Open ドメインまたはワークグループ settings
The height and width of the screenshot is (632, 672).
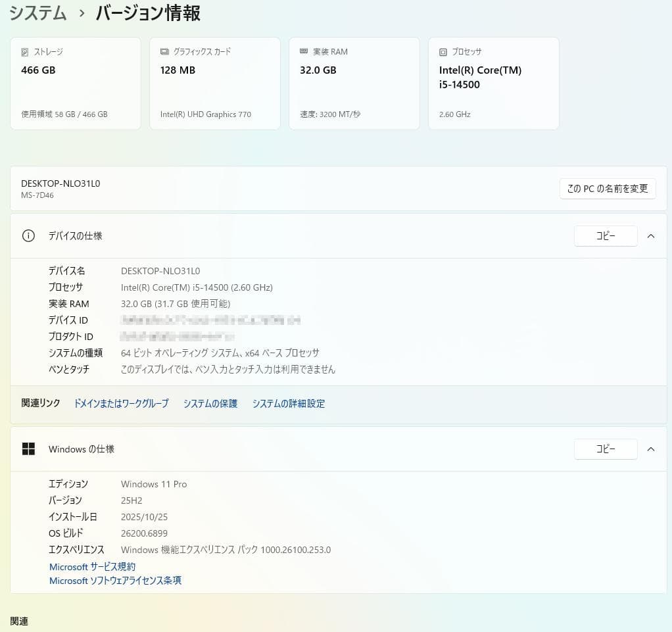[121, 403]
